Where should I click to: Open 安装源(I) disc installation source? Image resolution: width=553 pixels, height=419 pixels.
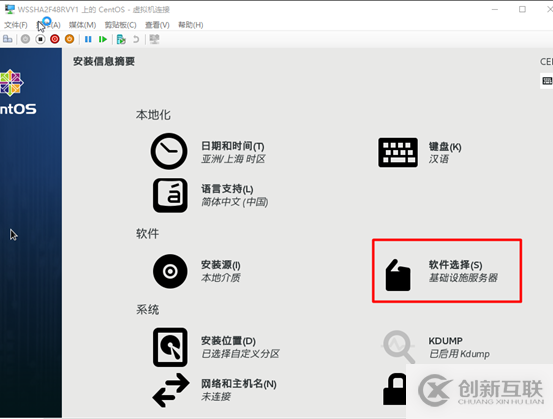coord(197,271)
